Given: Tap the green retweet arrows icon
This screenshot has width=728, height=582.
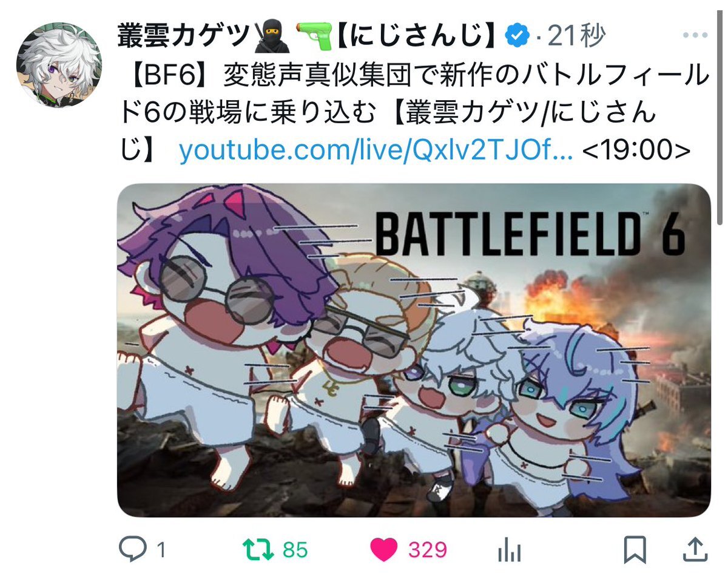Looking at the screenshot, I should coord(259,550).
